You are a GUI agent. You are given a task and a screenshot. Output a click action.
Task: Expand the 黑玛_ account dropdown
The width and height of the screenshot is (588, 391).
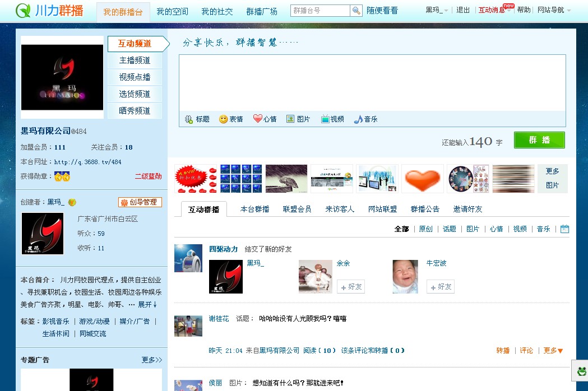[437, 10]
